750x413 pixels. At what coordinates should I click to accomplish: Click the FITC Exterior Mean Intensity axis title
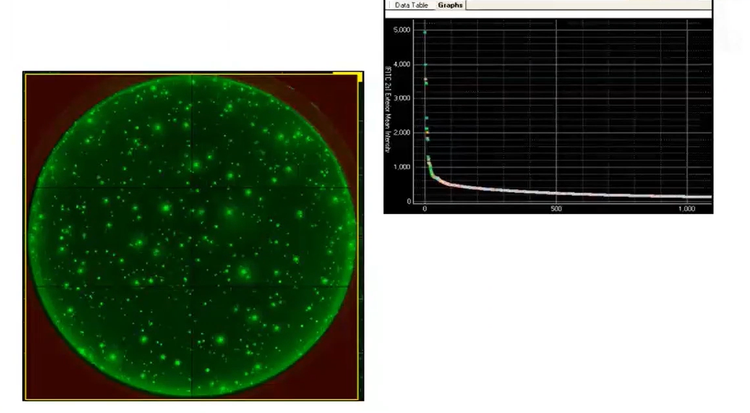coord(388,110)
